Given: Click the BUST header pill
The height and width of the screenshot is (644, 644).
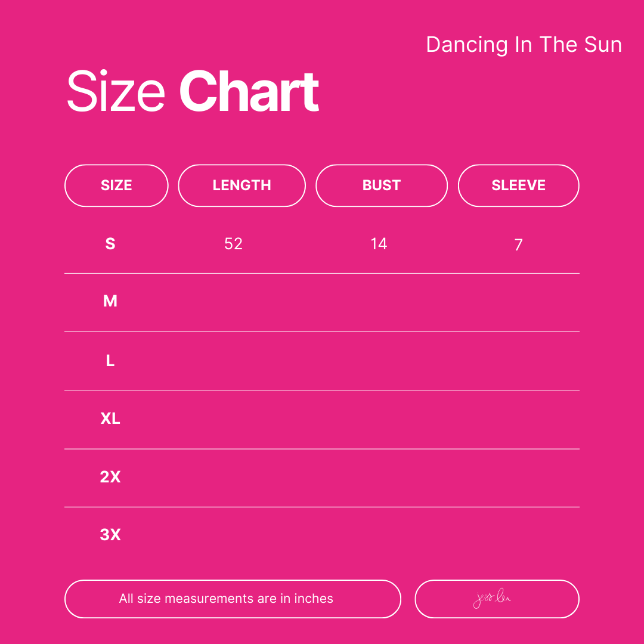Looking at the screenshot, I should pos(381,185).
